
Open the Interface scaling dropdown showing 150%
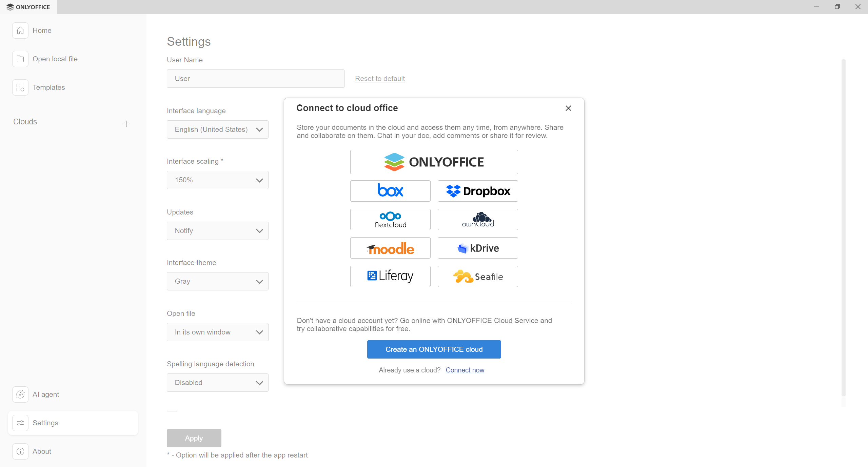(x=217, y=180)
